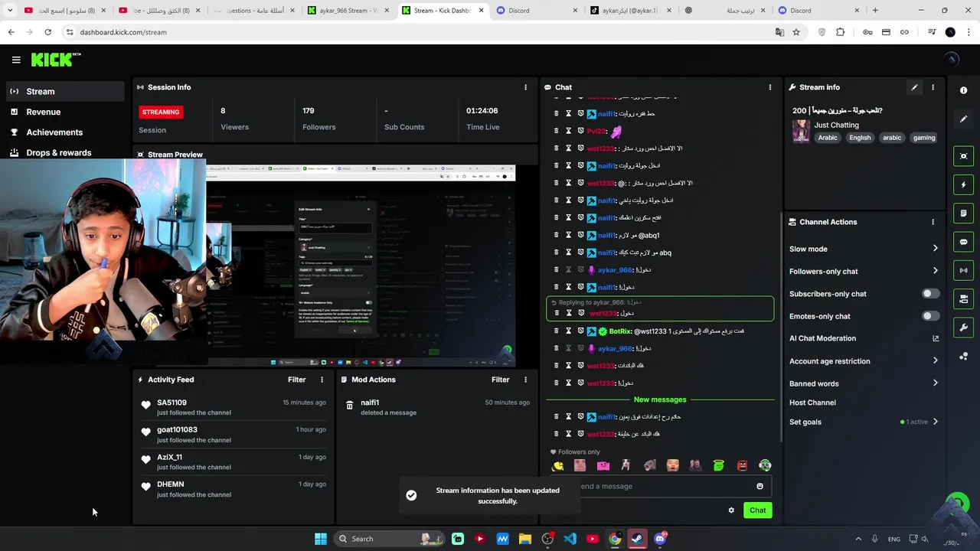
Task: Open the Chat panel options menu
Action: click(x=770, y=87)
